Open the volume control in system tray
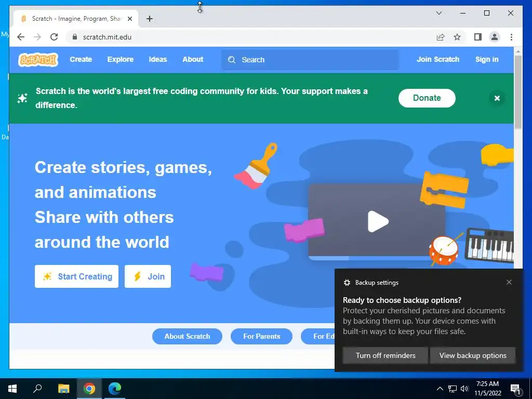532x399 pixels. [x=464, y=389]
